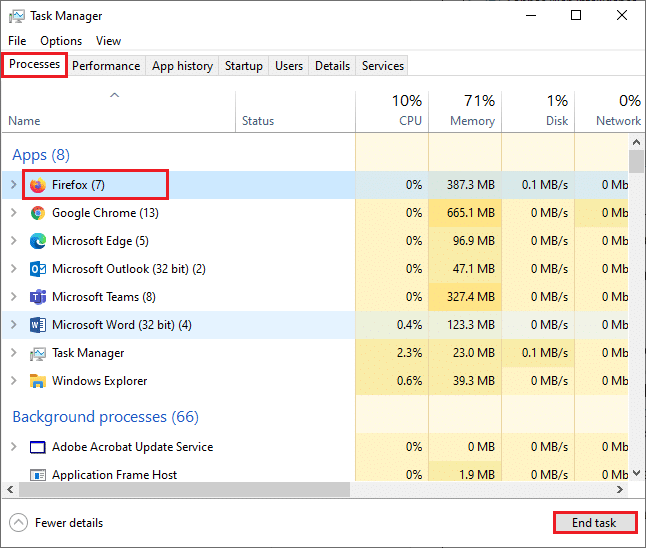Click the Task Manager row icon

(x=38, y=354)
